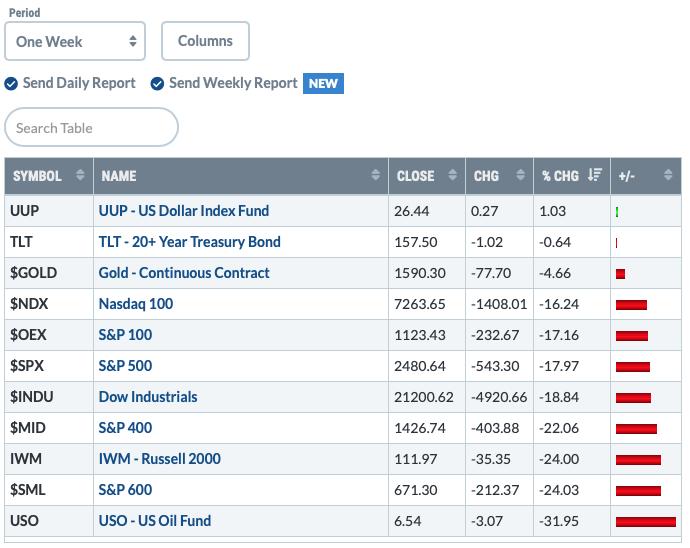
Task: Open the IWM - Russell 2000 link
Action: coord(159,459)
